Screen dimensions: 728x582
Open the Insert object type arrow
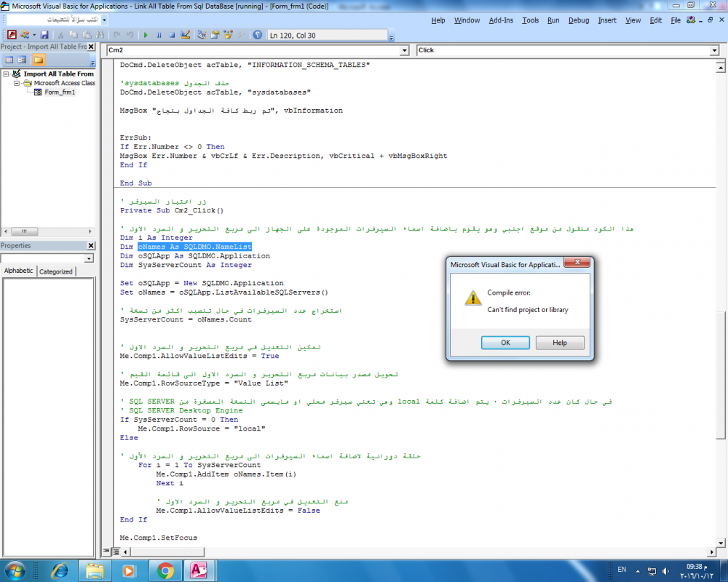coord(34,35)
